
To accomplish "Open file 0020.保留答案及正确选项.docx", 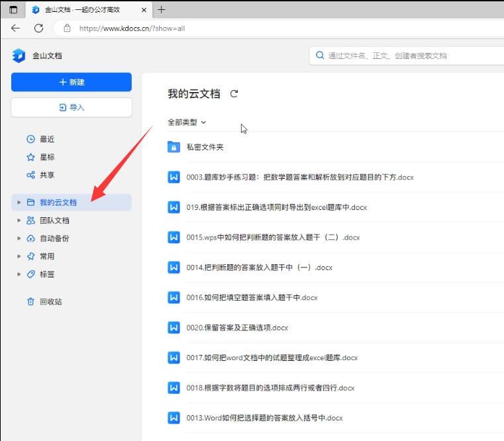I will point(237,328).
